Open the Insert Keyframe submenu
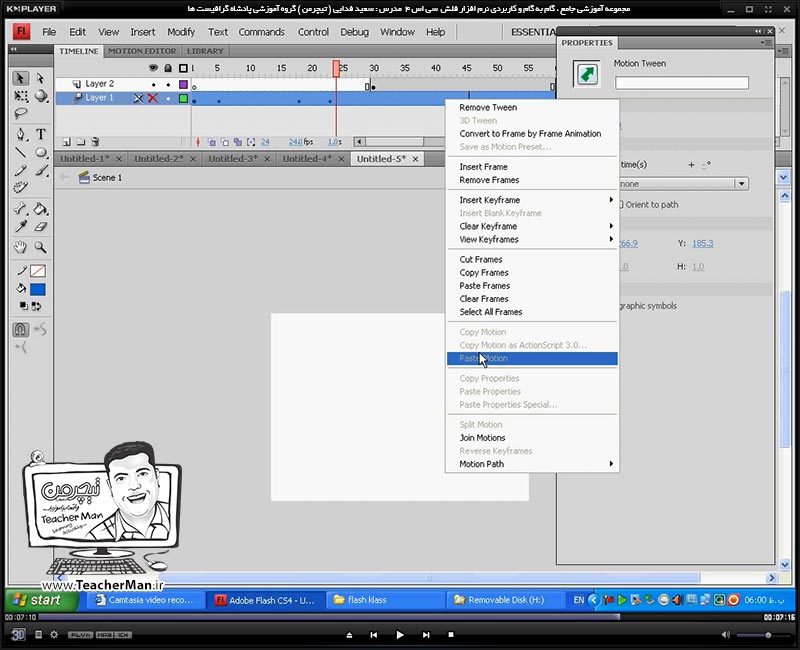The image size is (800, 650). tap(532, 200)
